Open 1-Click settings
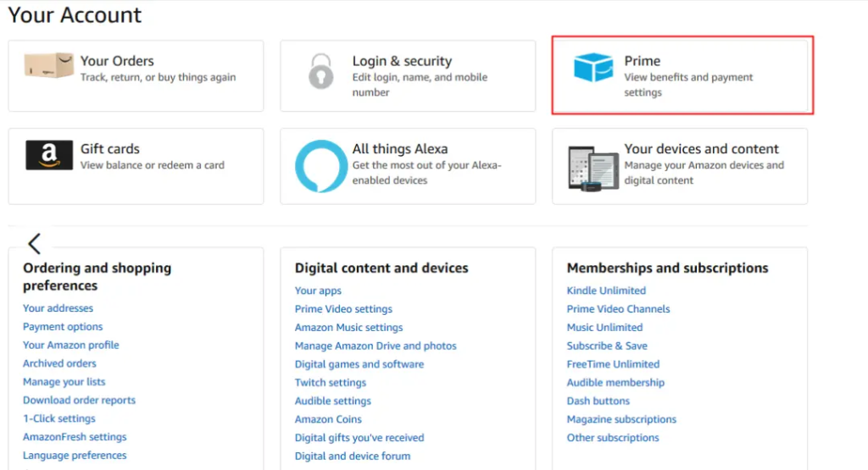This screenshot has width=868, height=470. tap(58, 418)
